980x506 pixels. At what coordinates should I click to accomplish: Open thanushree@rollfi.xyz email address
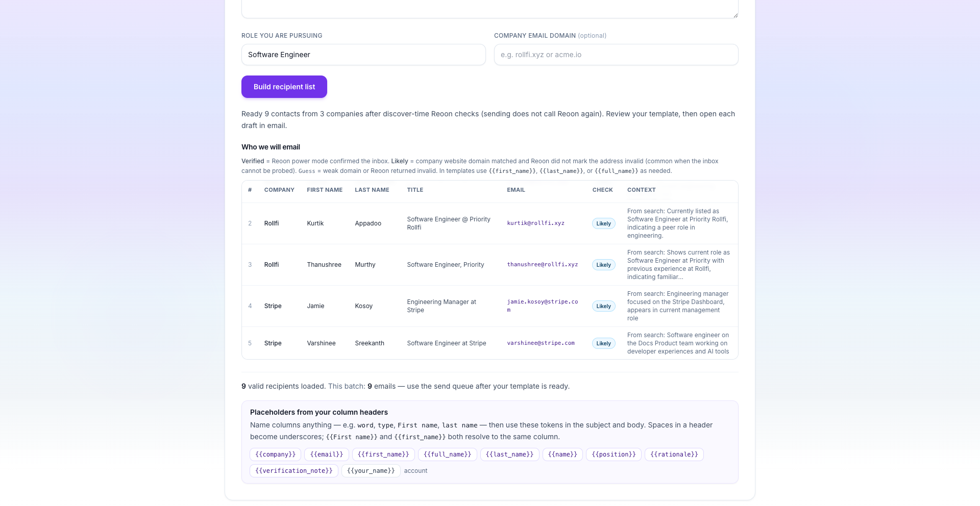click(x=542, y=265)
